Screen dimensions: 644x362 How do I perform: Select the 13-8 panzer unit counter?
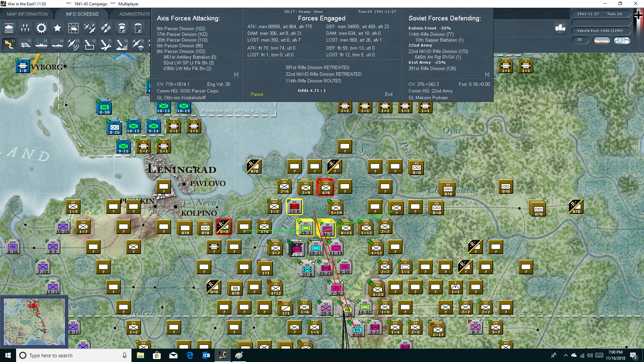pos(294,206)
